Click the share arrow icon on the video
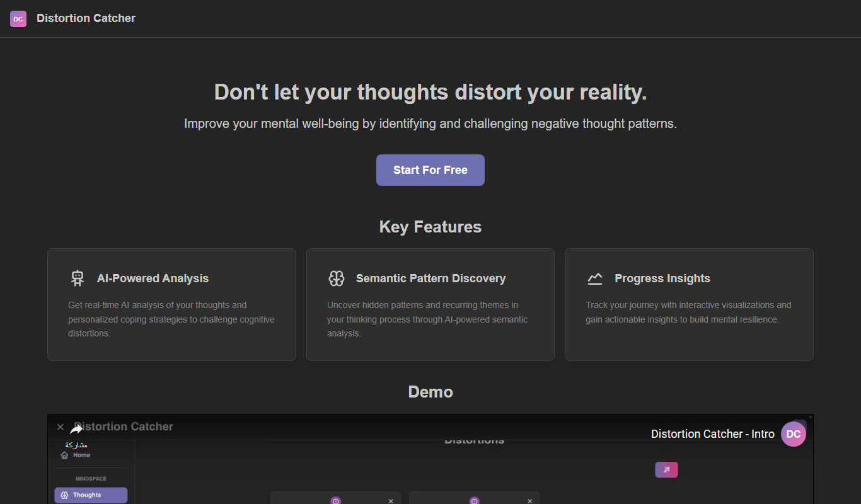 coord(76,429)
